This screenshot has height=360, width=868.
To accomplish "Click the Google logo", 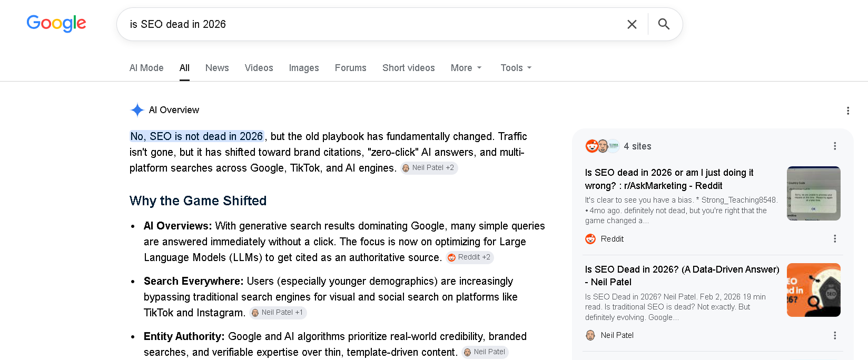I will pyautogui.click(x=56, y=23).
